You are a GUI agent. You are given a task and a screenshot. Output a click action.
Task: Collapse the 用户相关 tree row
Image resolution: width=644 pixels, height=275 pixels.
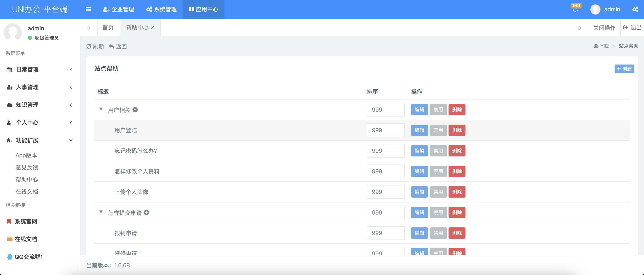coord(101,109)
